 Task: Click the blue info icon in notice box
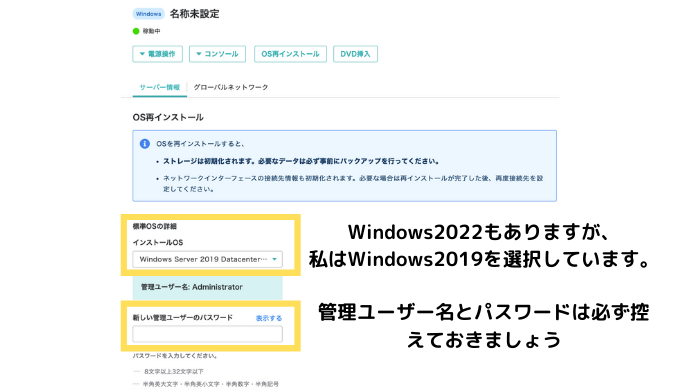click(x=145, y=144)
